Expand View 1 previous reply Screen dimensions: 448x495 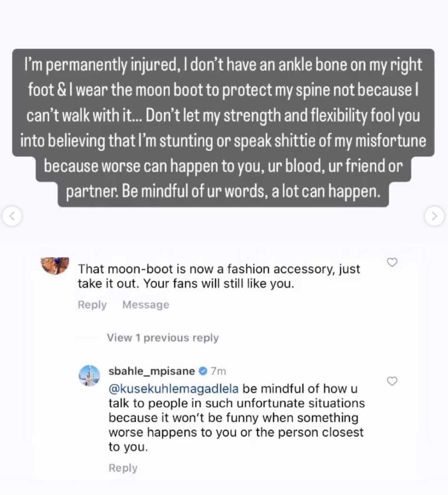pos(162,337)
